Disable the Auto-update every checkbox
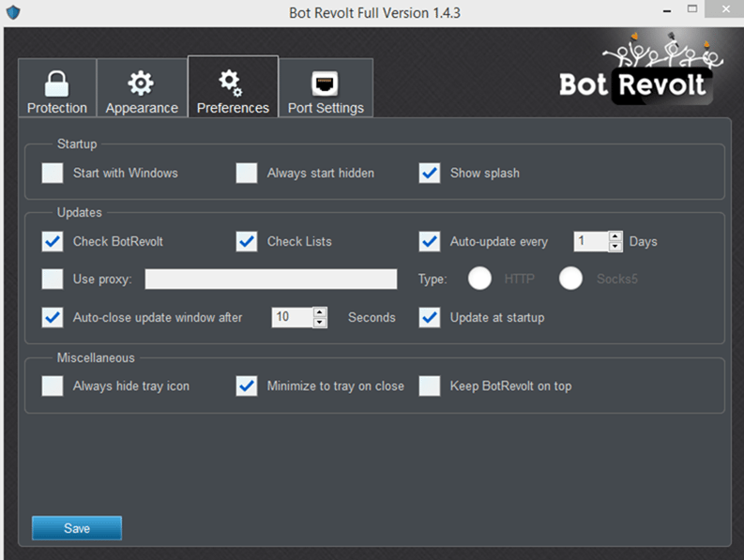Viewport: 744px width, 560px height. point(430,242)
